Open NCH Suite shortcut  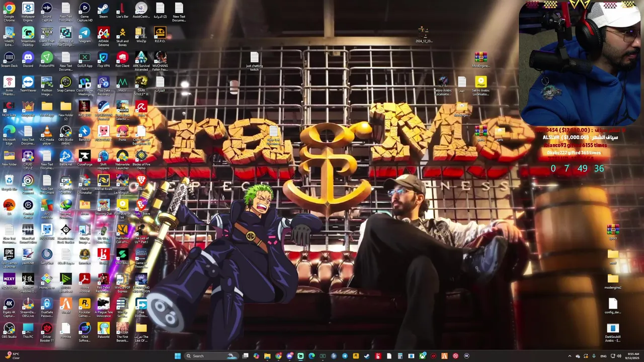9,110
